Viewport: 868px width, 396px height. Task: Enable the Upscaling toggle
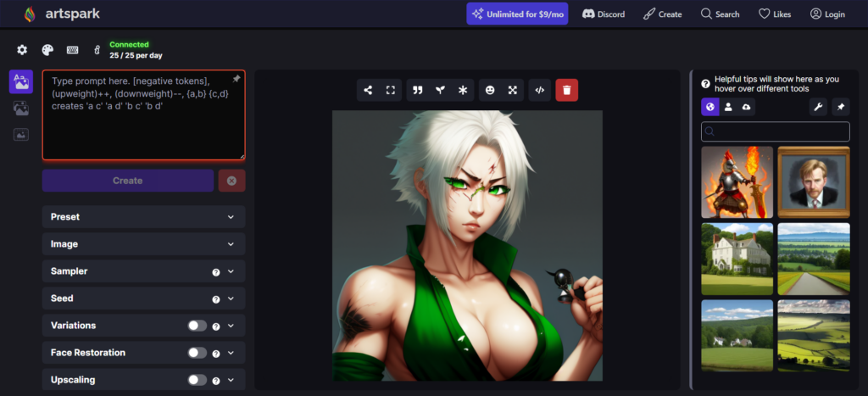point(197,380)
